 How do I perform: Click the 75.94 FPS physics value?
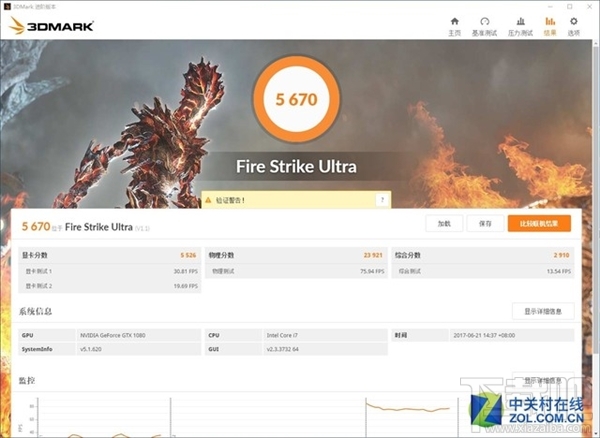(372, 271)
